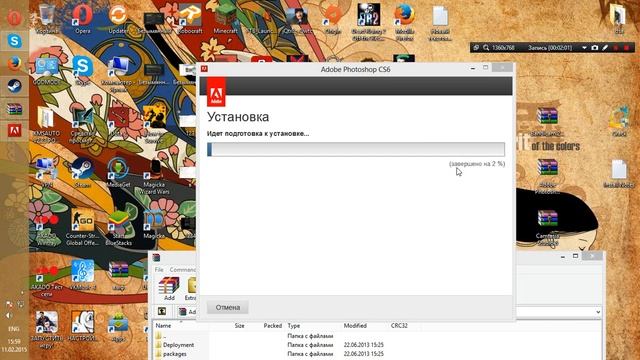Click the pencil draw icon in recorder bar
The width and height of the screenshot is (640, 360).
click(x=605, y=48)
